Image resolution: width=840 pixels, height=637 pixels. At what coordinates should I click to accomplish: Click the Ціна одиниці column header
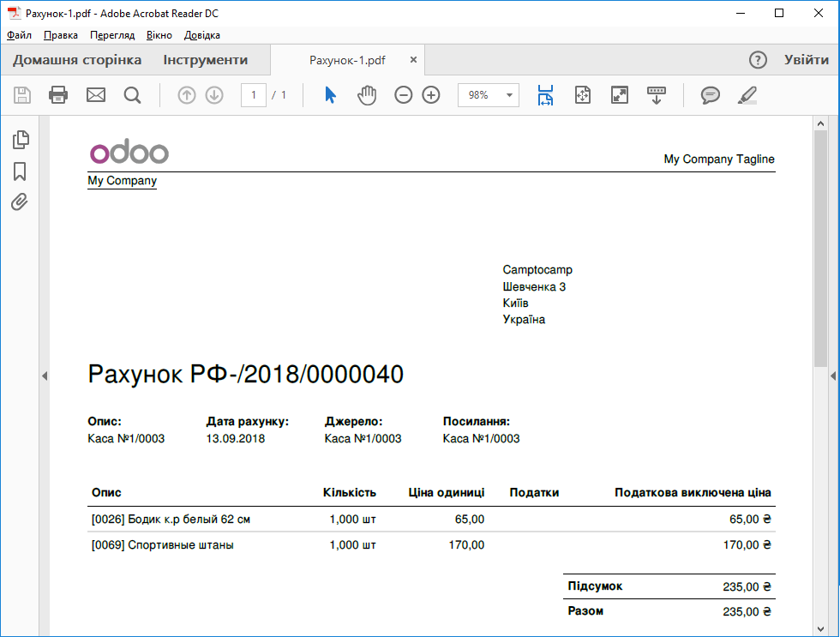(x=447, y=493)
